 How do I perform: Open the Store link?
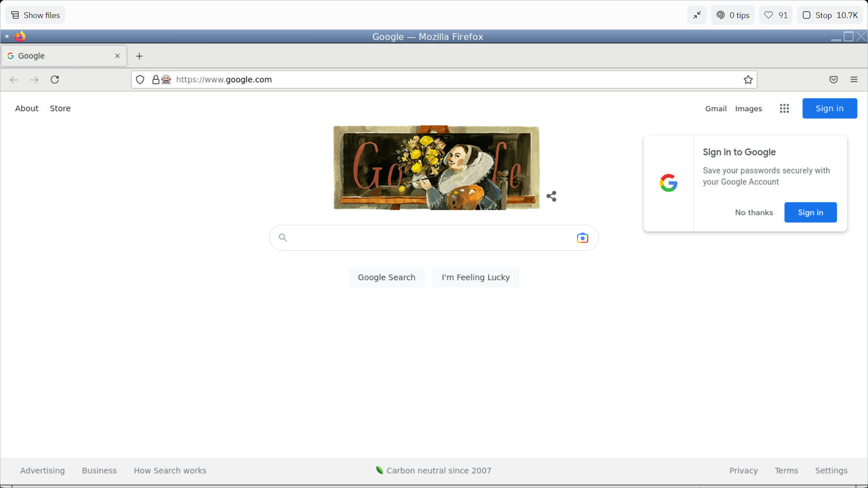click(60, 108)
